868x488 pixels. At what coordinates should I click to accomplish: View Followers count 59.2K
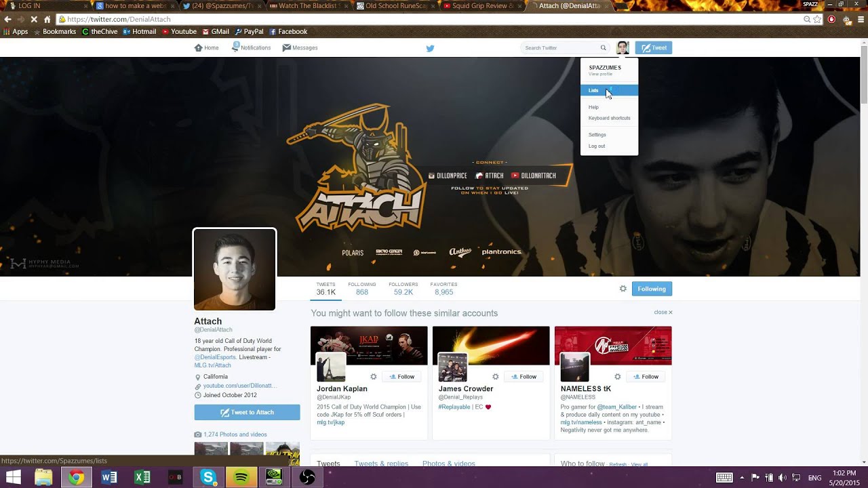point(403,289)
